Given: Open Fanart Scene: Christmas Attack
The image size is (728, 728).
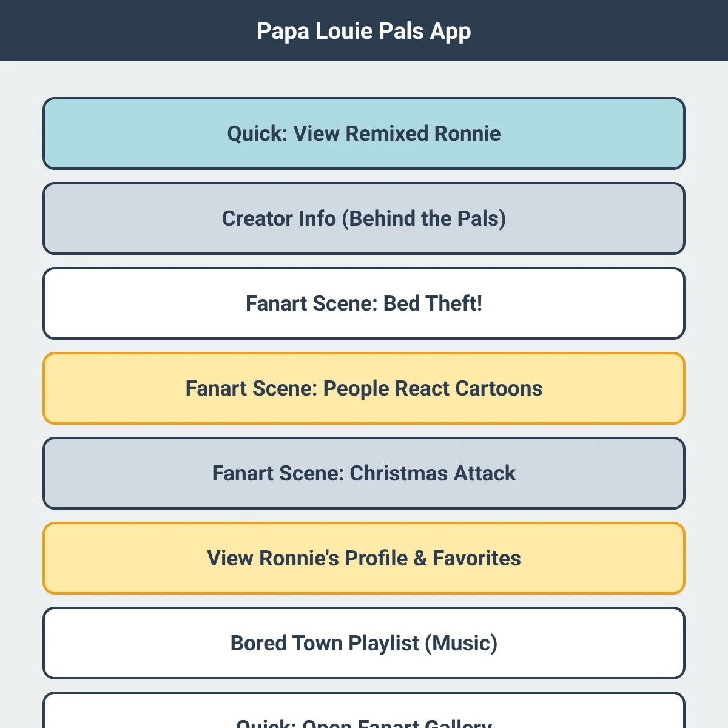Looking at the screenshot, I should point(364,473).
